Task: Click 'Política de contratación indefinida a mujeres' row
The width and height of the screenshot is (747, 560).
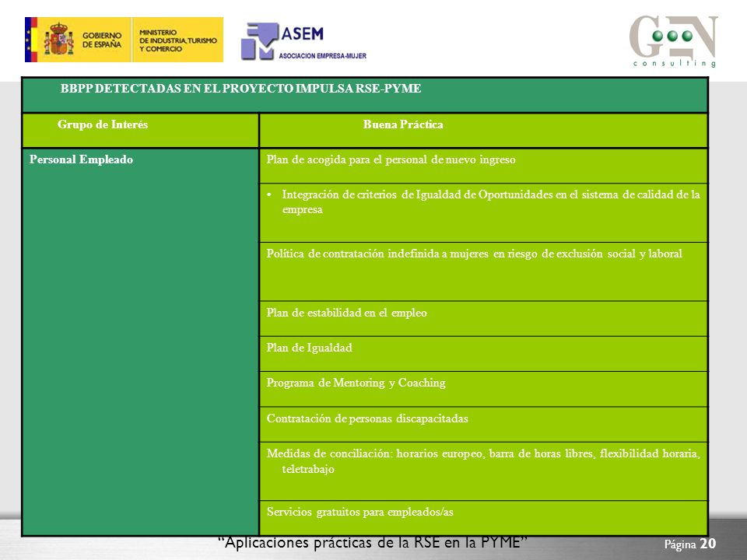Action: [x=483, y=272]
